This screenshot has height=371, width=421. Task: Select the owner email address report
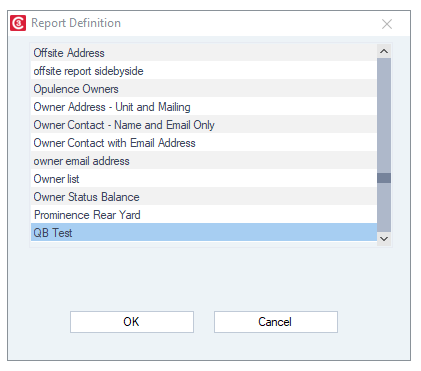(204, 161)
